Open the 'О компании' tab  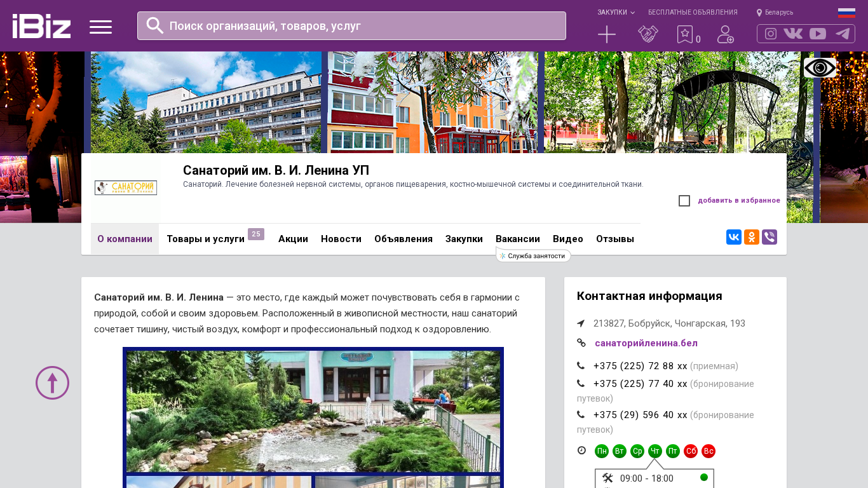coord(125,239)
